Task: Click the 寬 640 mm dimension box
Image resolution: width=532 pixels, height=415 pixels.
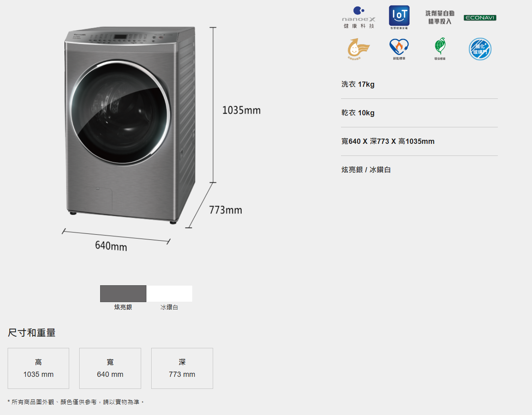Action: [110, 368]
